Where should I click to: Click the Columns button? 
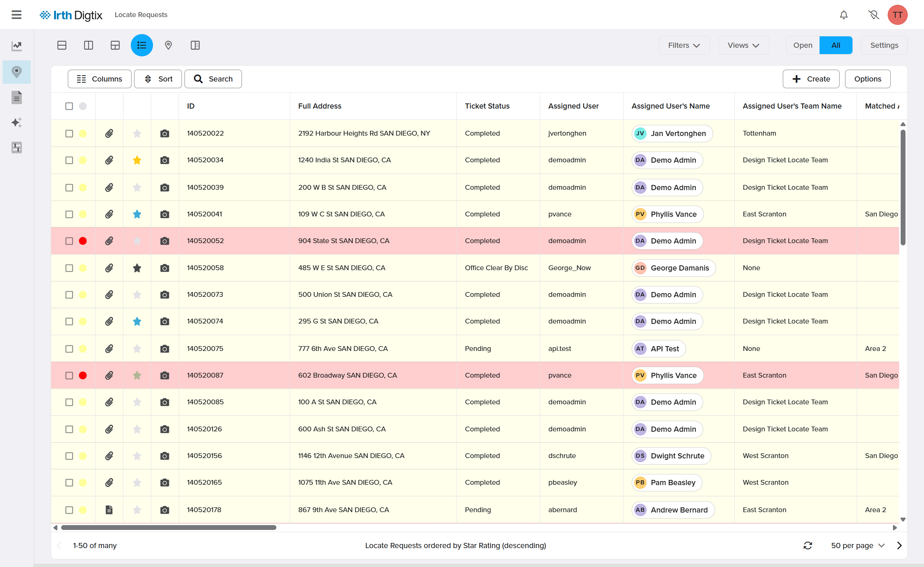99,79
